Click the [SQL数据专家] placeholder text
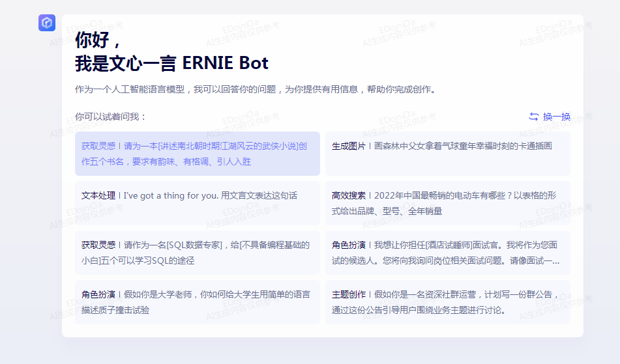 point(195,245)
